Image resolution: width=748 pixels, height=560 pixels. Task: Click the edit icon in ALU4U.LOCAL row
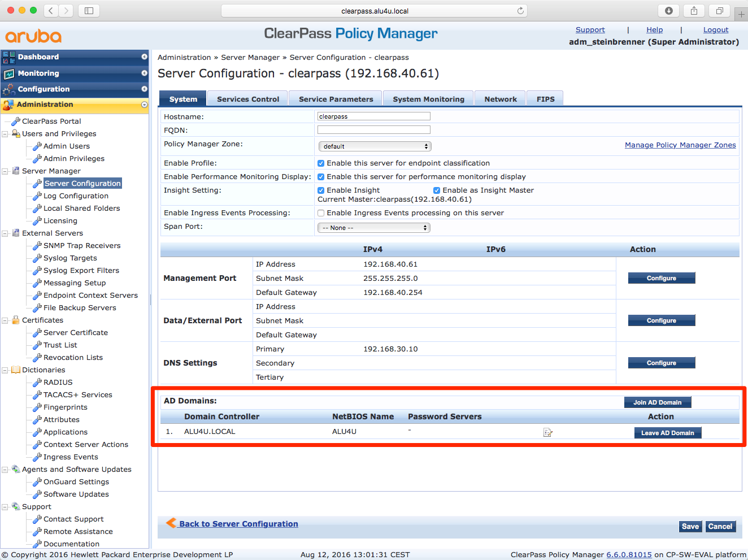click(547, 433)
